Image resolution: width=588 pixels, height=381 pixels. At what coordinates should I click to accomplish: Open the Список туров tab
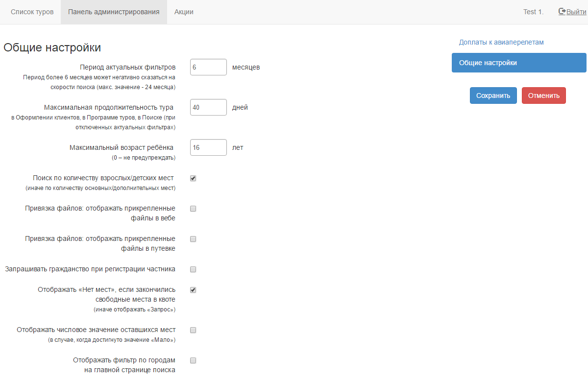32,12
